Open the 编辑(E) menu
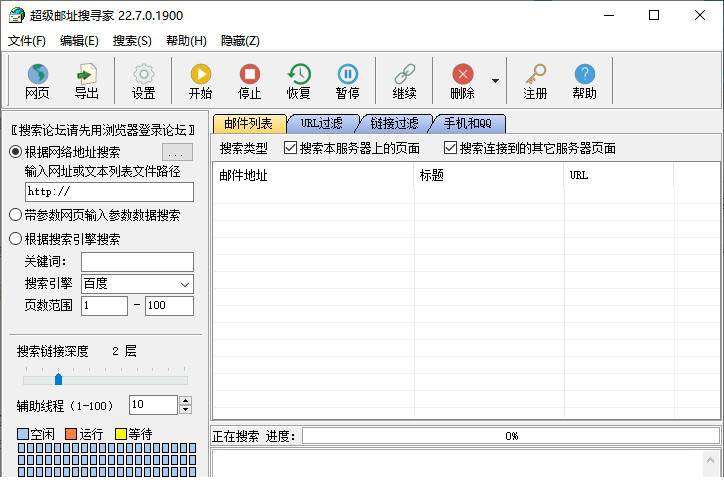The height and width of the screenshot is (496, 724). pyautogui.click(x=79, y=41)
